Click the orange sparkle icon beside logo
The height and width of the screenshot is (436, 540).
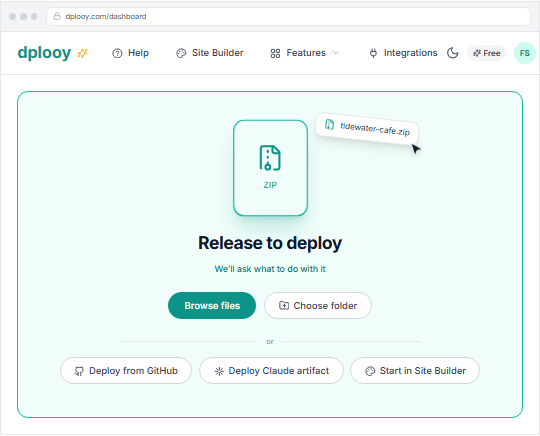[x=82, y=53]
